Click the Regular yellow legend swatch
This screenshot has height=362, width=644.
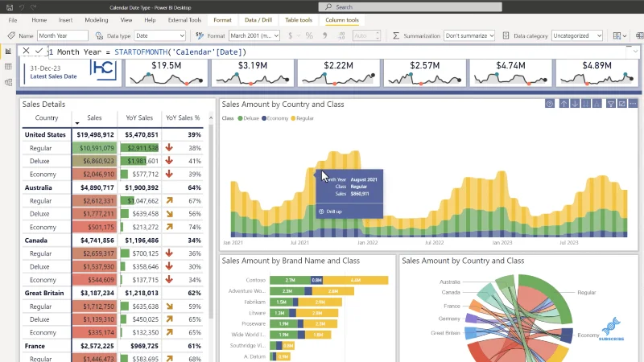click(293, 118)
